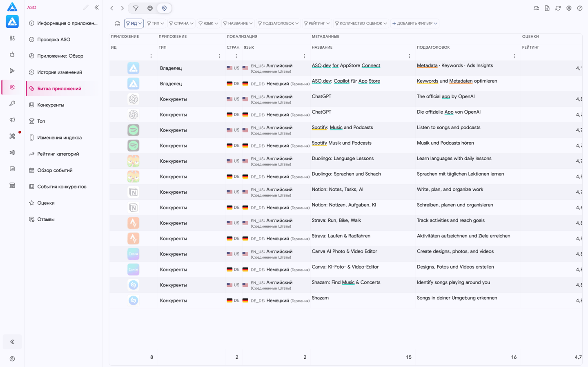Open the ПОДЗАГОЛОВОК column options menu
The width and height of the screenshot is (588, 367).
[514, 56]
